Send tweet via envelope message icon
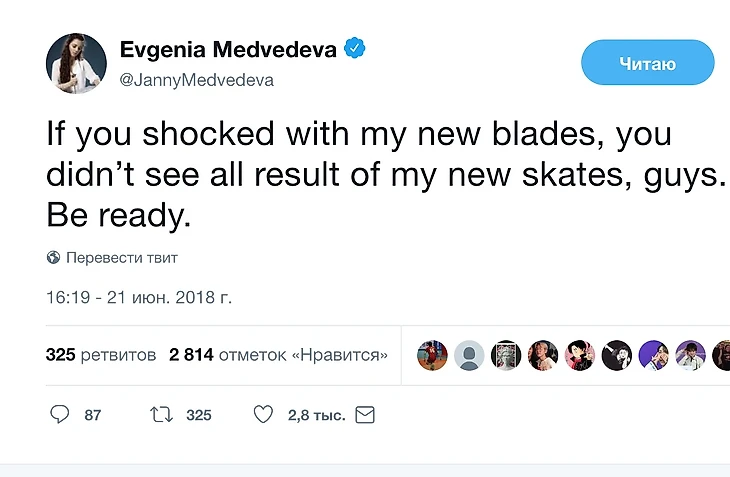Viewport: 730px width, 477px height. tap(365, 414)
